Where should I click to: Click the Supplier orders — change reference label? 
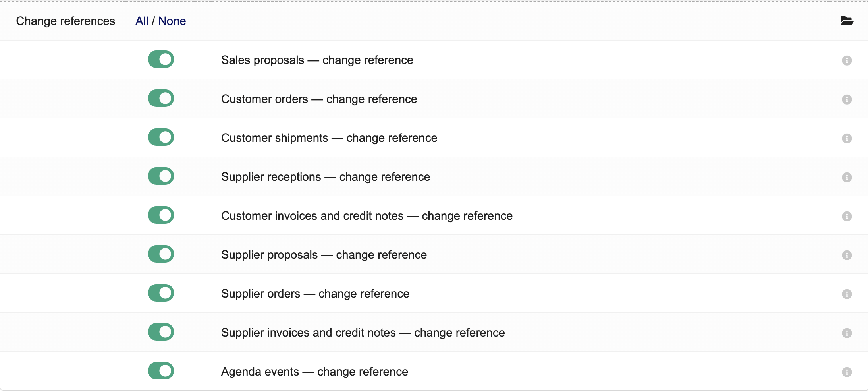(x=315, y=294)
